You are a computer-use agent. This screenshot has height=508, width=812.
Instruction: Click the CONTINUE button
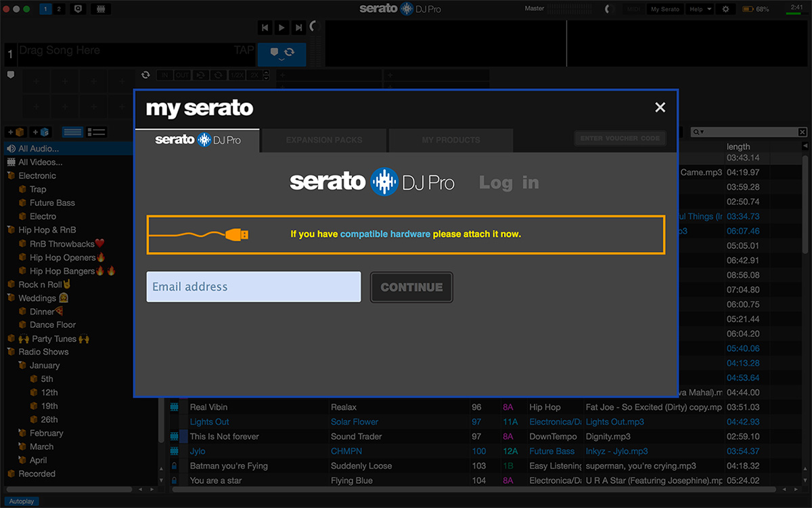coord(411,287)
